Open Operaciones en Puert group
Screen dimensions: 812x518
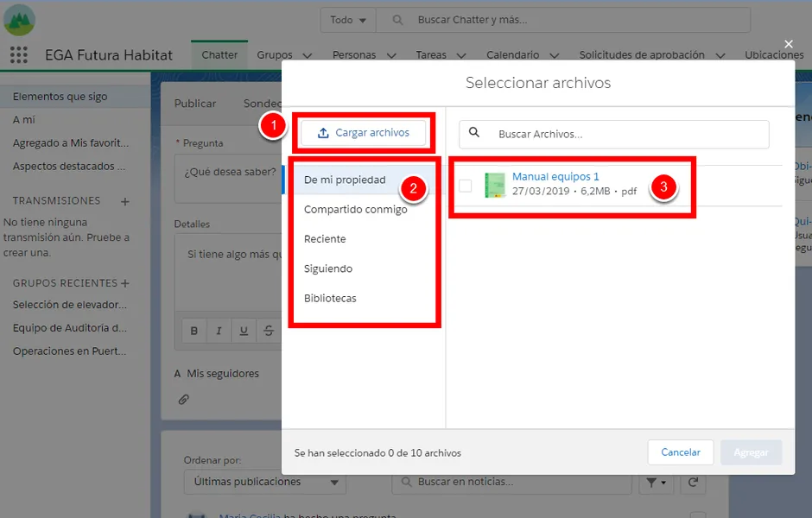click(x=70, y=351)
